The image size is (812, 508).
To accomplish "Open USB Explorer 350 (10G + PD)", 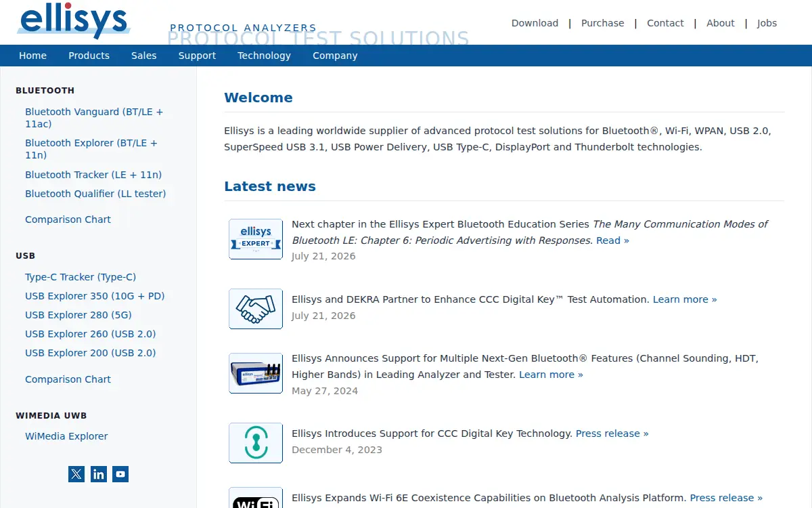I will (x=95, y=296).
